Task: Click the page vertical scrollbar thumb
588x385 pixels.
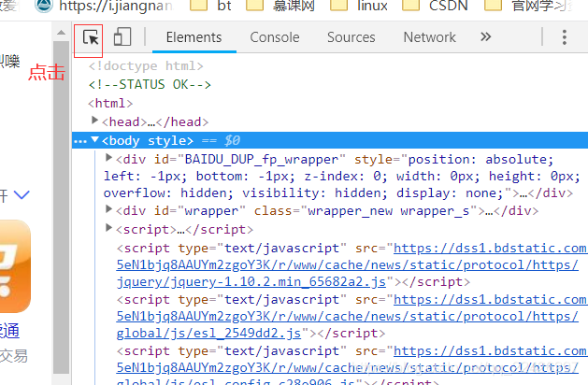Action: (61, 207)
